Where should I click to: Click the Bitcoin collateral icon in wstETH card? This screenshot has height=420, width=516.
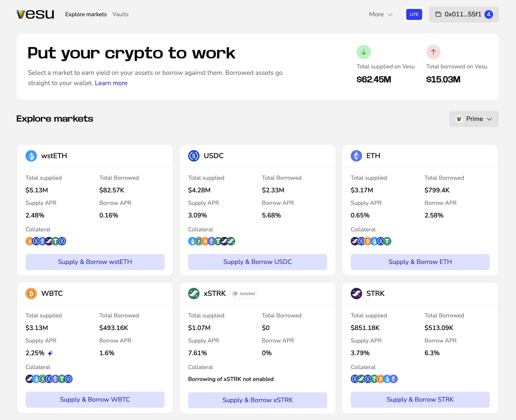(30, 241)
